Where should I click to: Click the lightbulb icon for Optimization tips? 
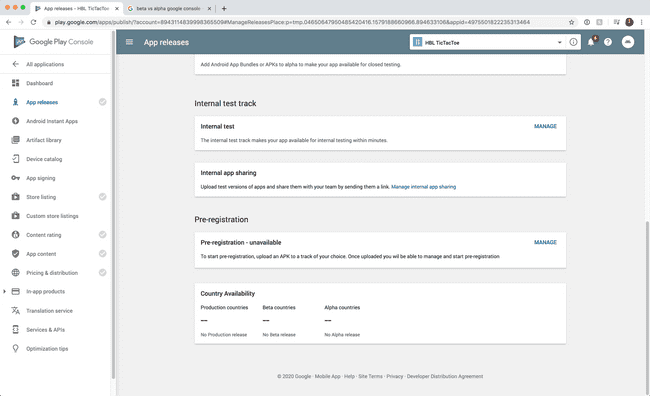pyautogui.click(x=16, y=348)
